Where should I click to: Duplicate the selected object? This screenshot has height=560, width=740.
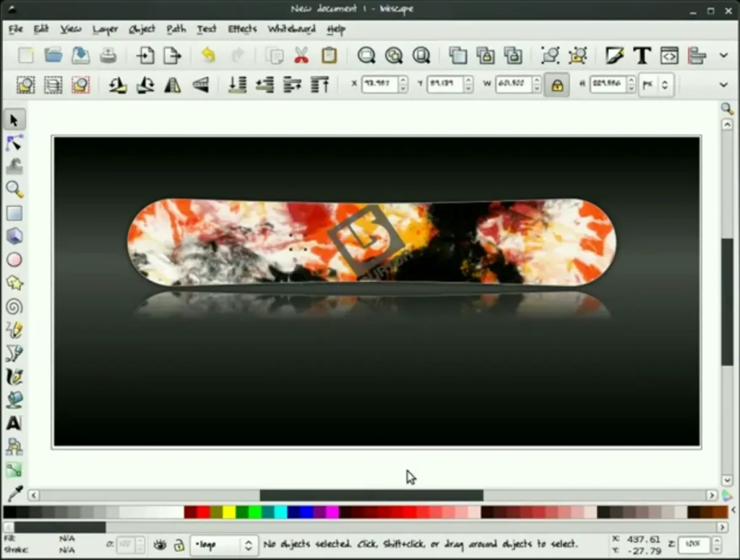coord(457,56)
